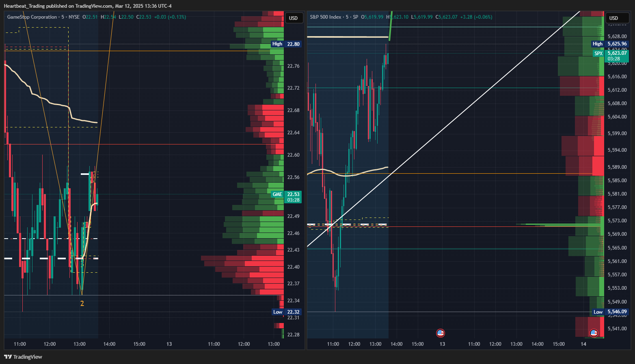Click the 22.43 price axis label

[293, 250]
